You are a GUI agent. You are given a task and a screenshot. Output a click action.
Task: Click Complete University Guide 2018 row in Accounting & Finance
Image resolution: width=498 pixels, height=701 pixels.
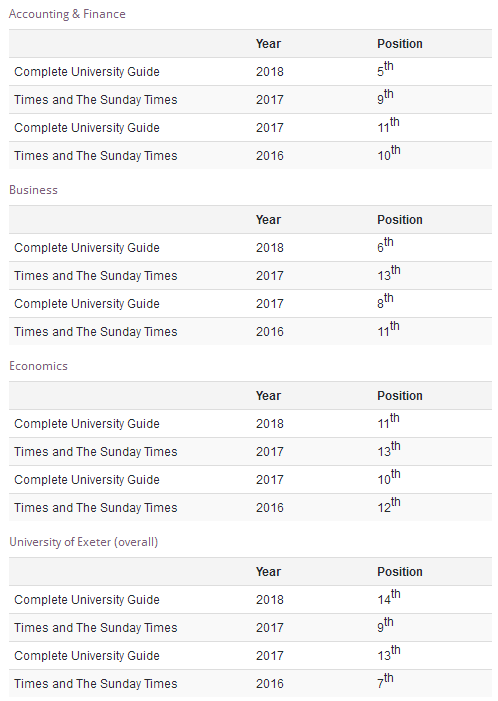[250, 72]
